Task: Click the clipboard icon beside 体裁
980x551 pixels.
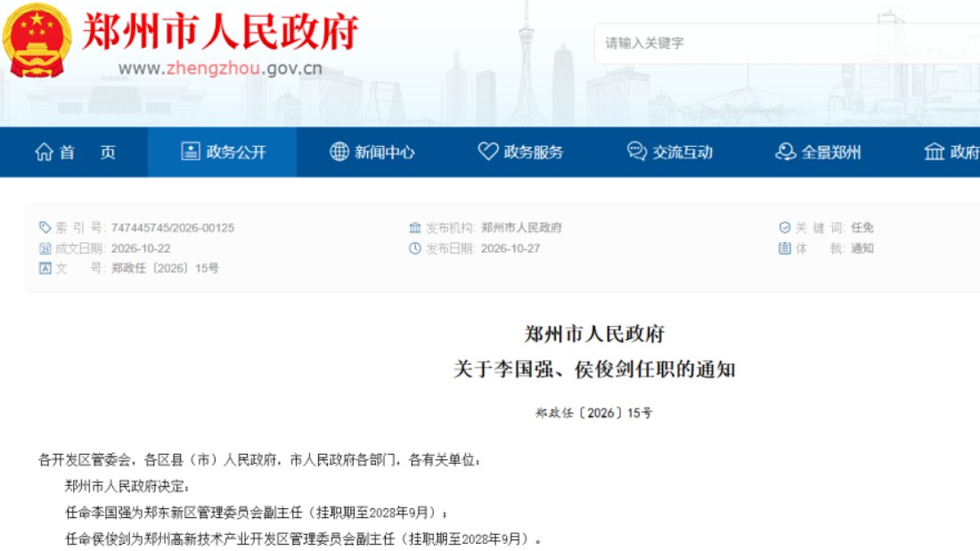Action: point(785,248)
